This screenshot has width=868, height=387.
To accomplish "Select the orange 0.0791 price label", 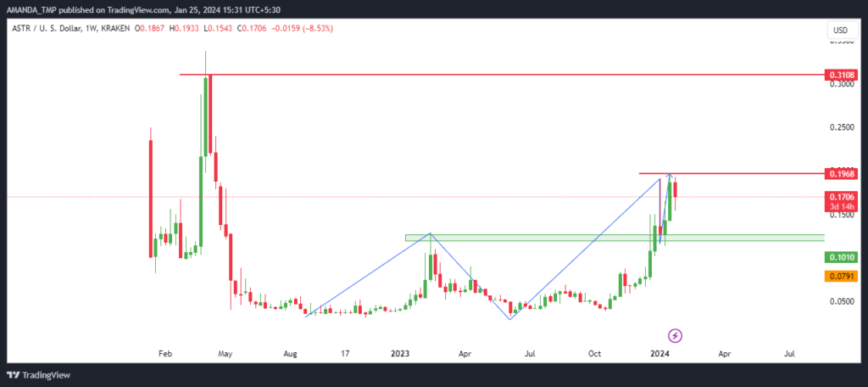I will click(841, 275).
